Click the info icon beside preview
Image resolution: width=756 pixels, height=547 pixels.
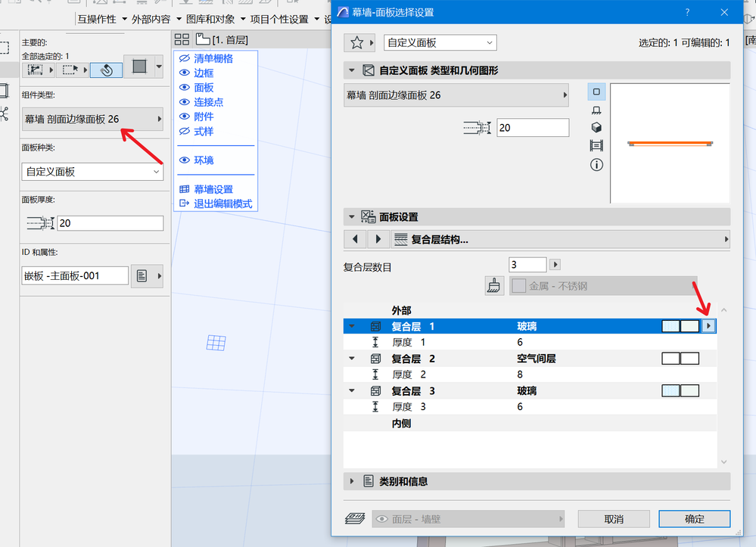596,165
